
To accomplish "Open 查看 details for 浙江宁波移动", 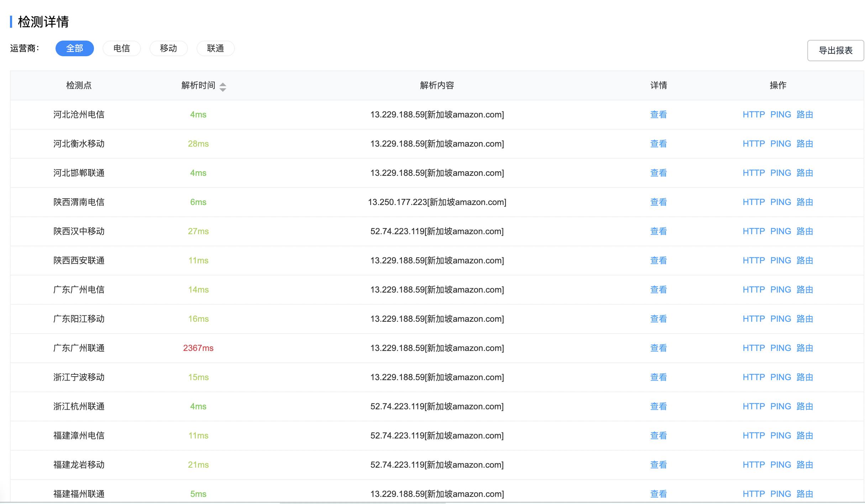I will point(659,377).
